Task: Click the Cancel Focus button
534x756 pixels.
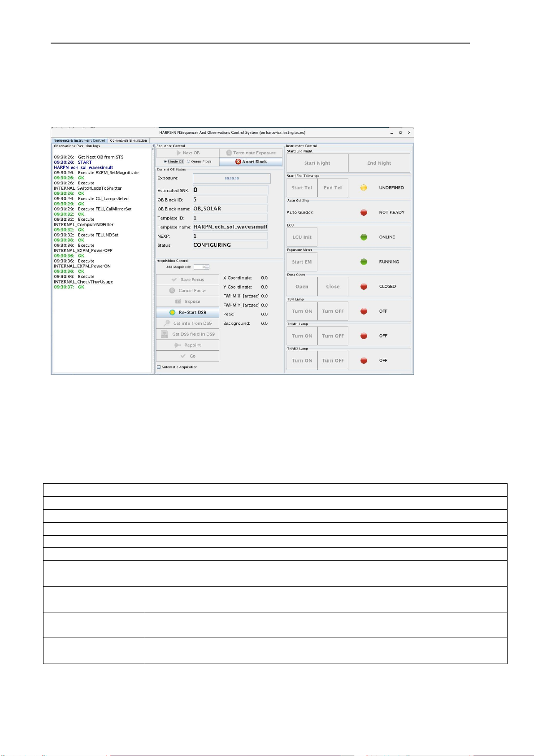Action: (187, 291)
